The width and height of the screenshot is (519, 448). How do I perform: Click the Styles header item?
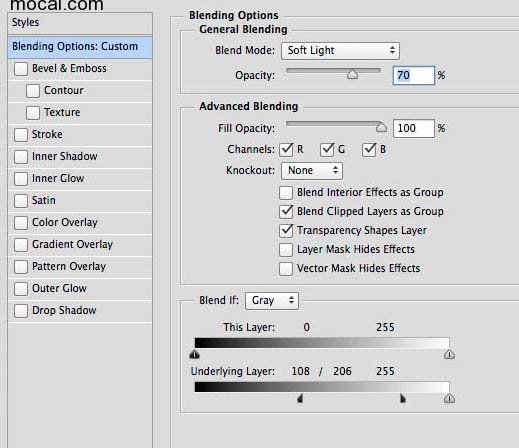coord(80,23)
